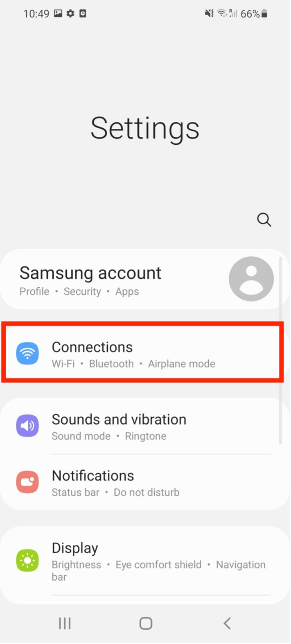Go back using the navigation arrow
Screen dimensions: 291x644
pyautogui.click(x=227, y=623)
